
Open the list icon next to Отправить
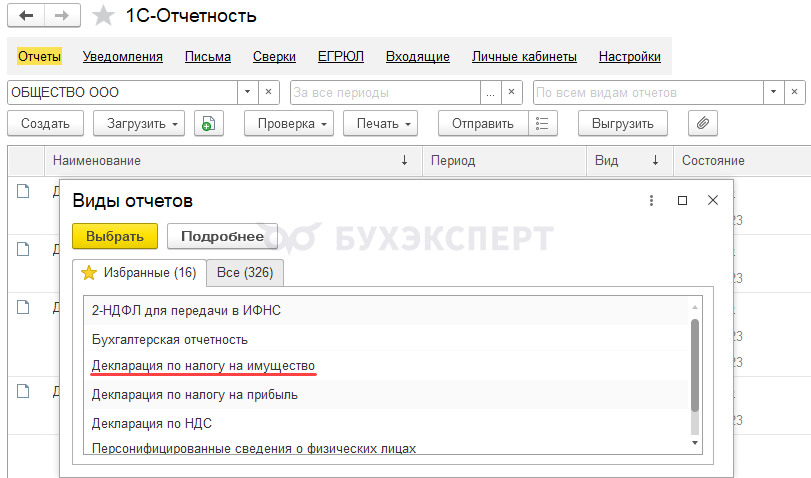pos(543,124)
